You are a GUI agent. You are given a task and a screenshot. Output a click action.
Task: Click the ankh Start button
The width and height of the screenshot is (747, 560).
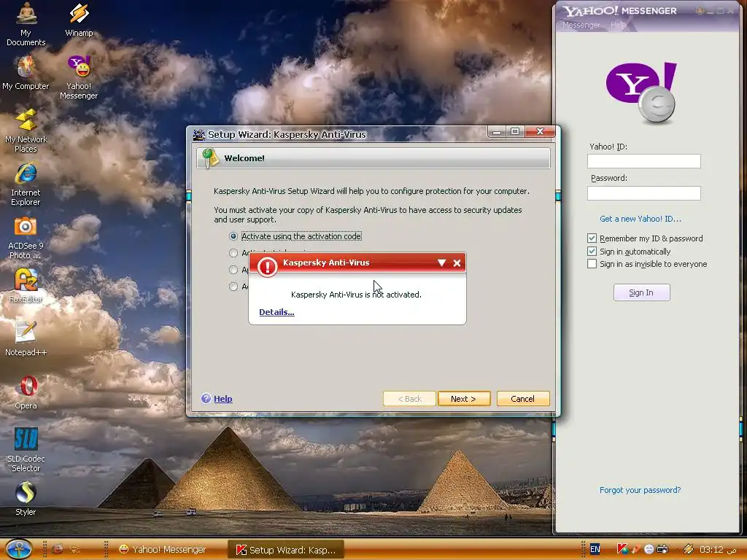click(18, 549)
